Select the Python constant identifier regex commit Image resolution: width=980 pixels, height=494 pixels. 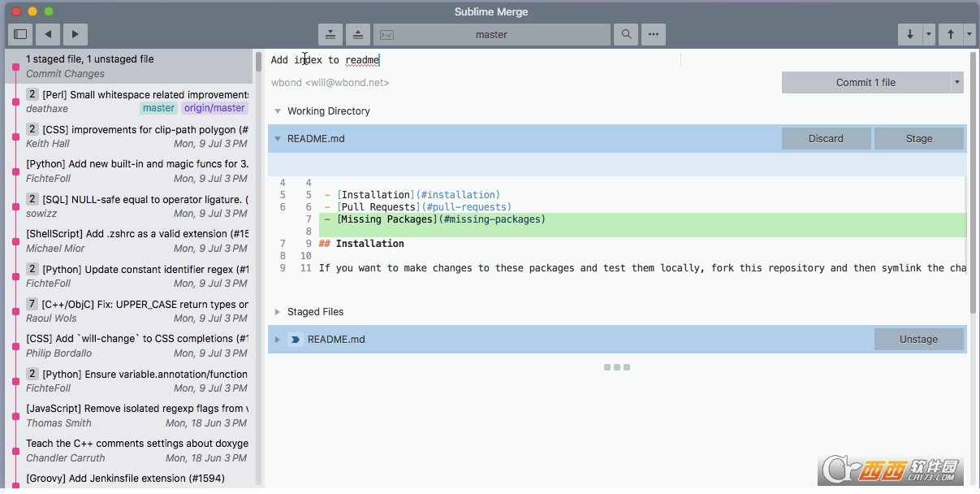(x=130, y=275)
